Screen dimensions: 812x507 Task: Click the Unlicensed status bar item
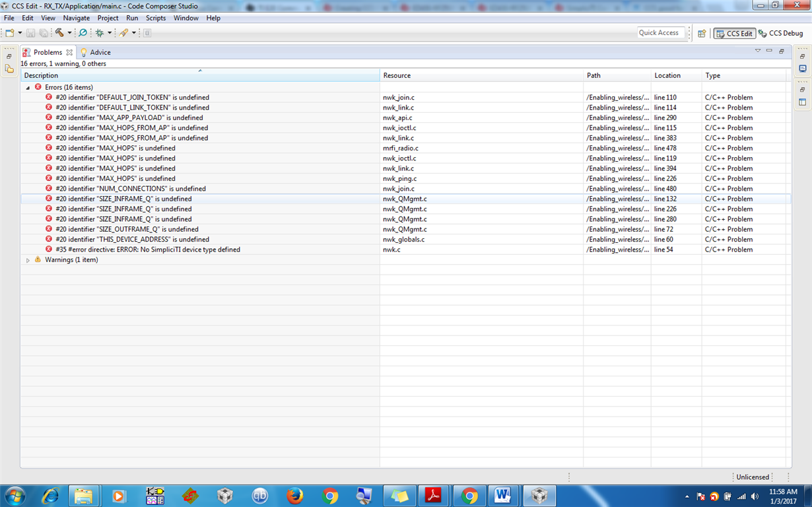753,477
